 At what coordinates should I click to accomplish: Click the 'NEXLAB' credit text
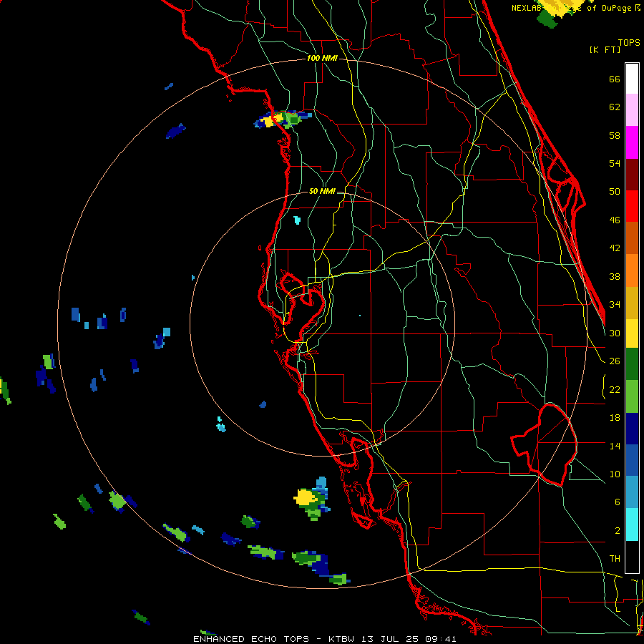[527, 8]
